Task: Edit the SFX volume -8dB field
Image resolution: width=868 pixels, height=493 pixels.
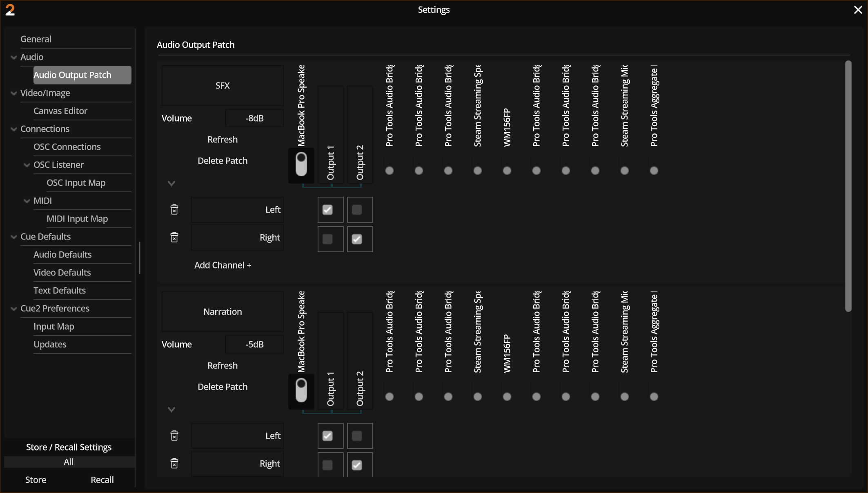Action: click(254, 118)
